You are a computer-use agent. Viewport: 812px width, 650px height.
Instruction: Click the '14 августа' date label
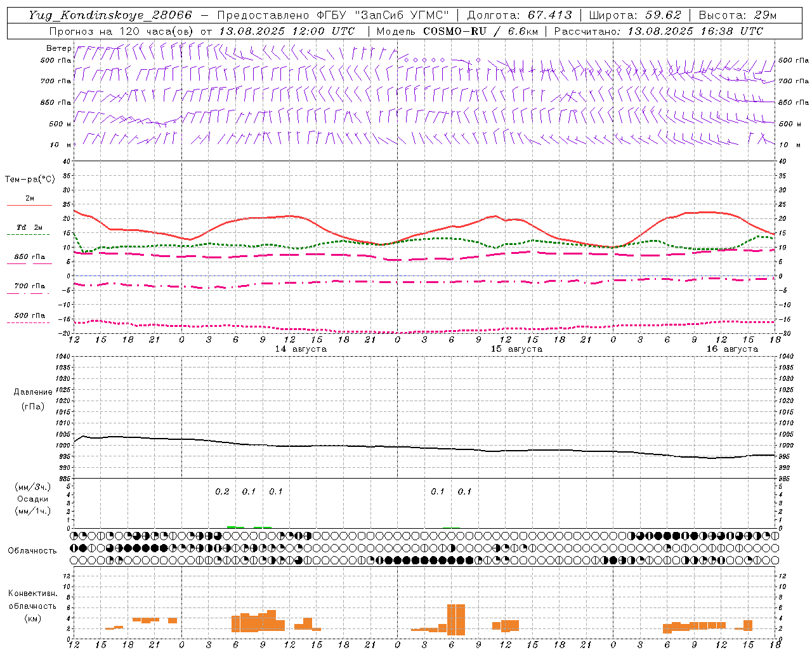(301, 349)
